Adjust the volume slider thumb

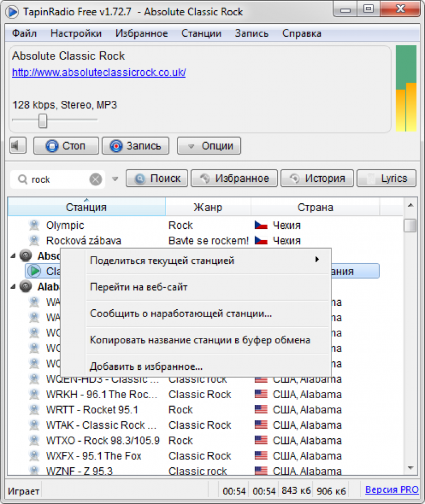[43, 121]
